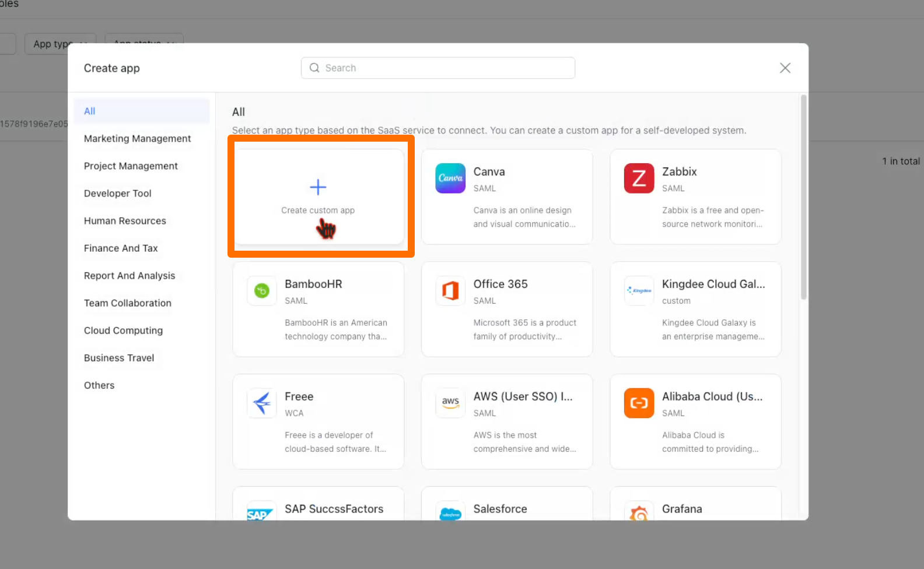Click the SAML label under AWS
The image size is (924, 569).
(485, 413)
